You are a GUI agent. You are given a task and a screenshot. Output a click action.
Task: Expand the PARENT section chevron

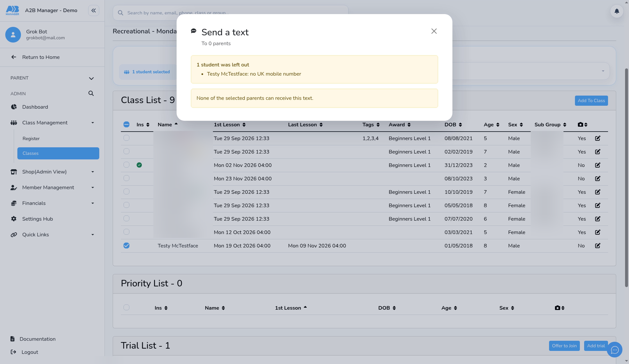click(91, 79)
